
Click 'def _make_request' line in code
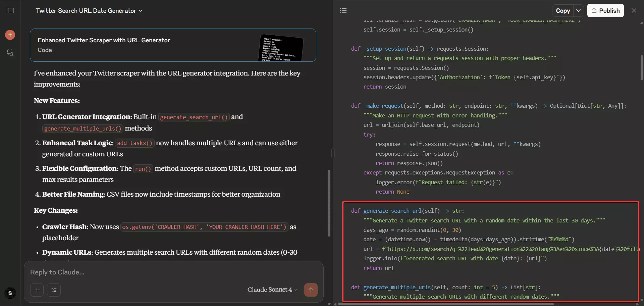pyautogui.click(x=488, y=106)
